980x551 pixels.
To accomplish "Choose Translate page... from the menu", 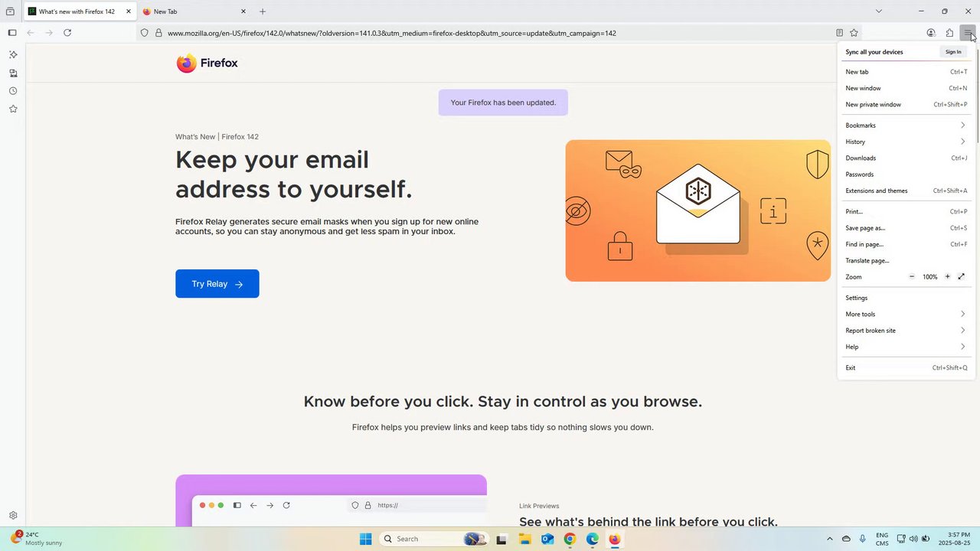I will click(x=906, y=261).
